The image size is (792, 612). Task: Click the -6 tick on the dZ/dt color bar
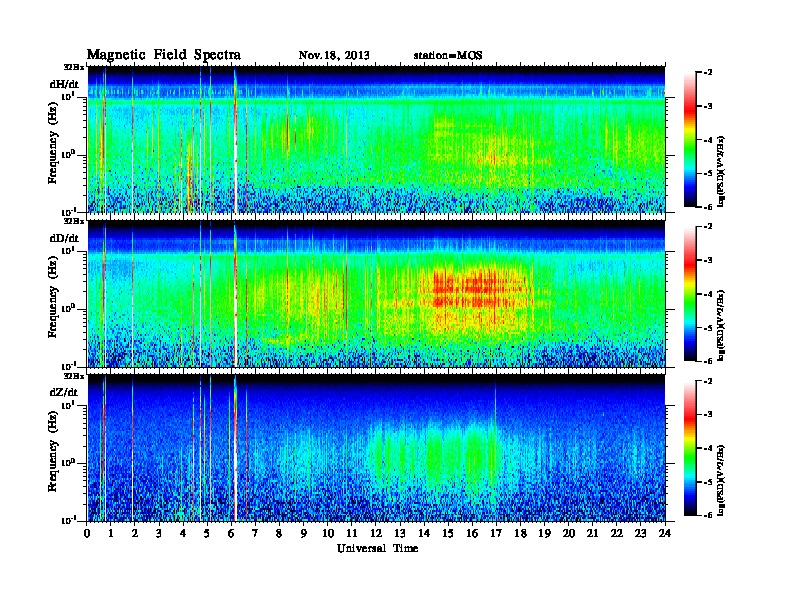tap(707, 515)
